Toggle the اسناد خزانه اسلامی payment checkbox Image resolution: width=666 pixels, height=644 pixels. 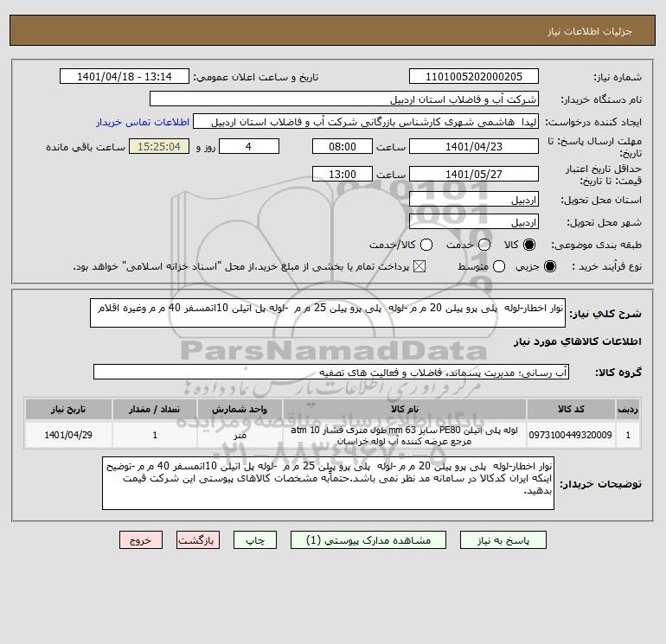pyautogui.click(x=419, y=266)
